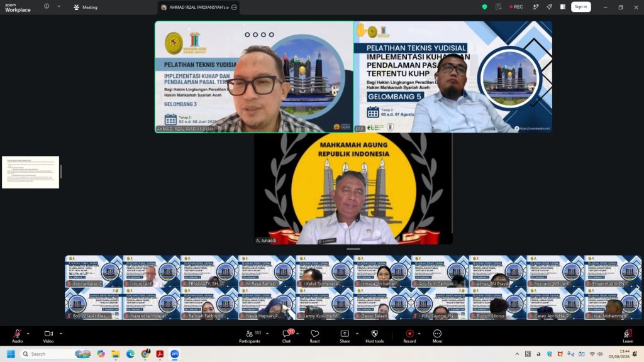This screenshot has height=362, width=644.
Task: Toggle the view layout icon
Action: tap(563, 7)
